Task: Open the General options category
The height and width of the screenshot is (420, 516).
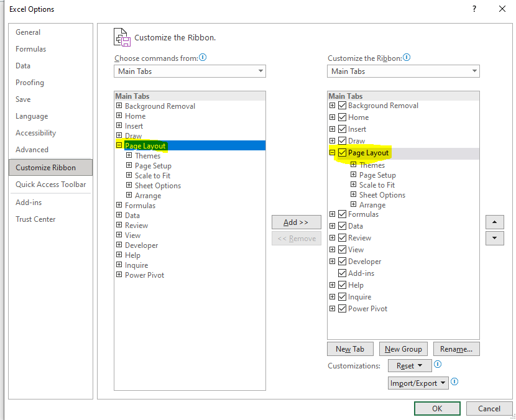Action: click(x=28, y=32)
